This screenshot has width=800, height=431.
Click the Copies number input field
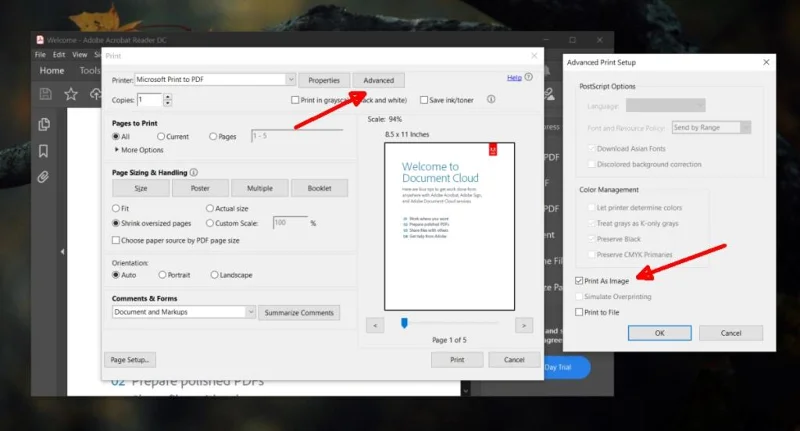(x=149, y=100)
